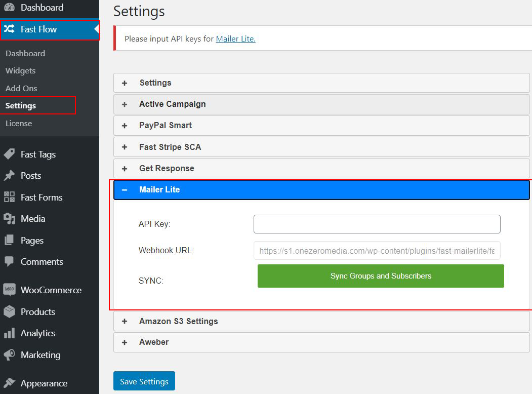
Task: Open Fast Forms from the sidebar icon
Action: tap(9, 197)
